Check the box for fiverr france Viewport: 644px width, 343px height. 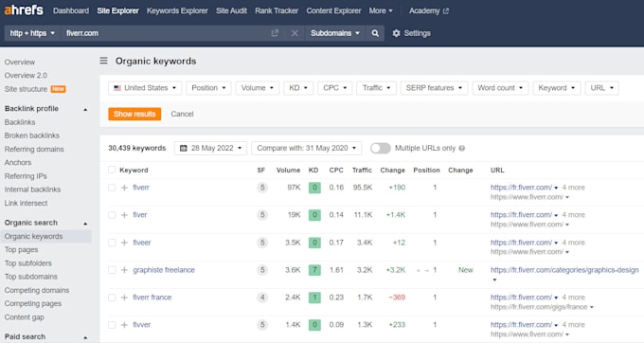(x=112, y=298)
